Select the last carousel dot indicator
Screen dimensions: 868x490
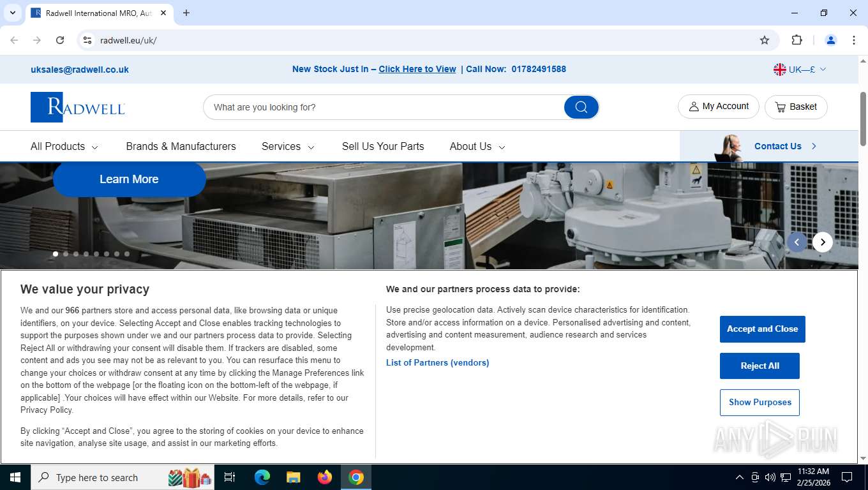[x=127, y=254]
